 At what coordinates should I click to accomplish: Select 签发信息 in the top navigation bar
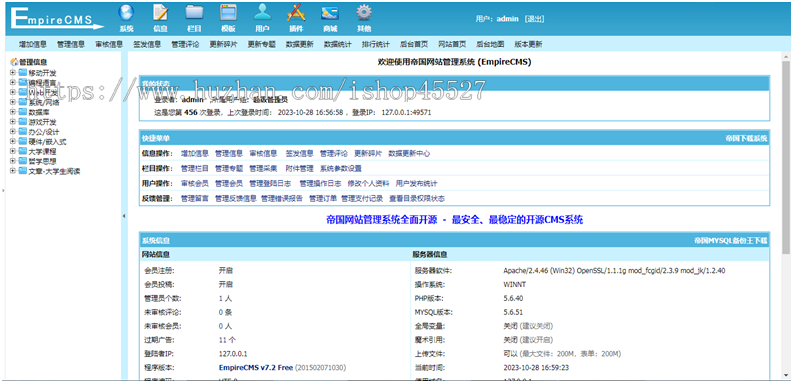click(x=147, y=44)
